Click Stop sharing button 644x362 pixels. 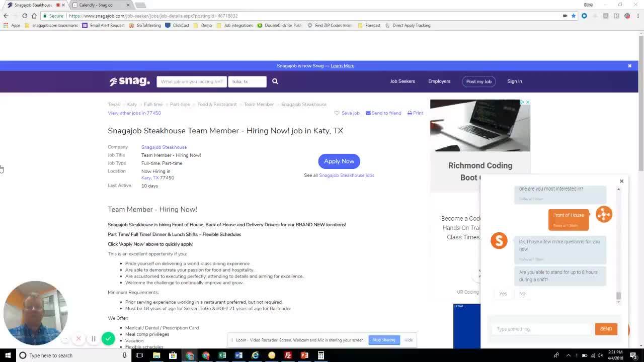pos(384,340)
